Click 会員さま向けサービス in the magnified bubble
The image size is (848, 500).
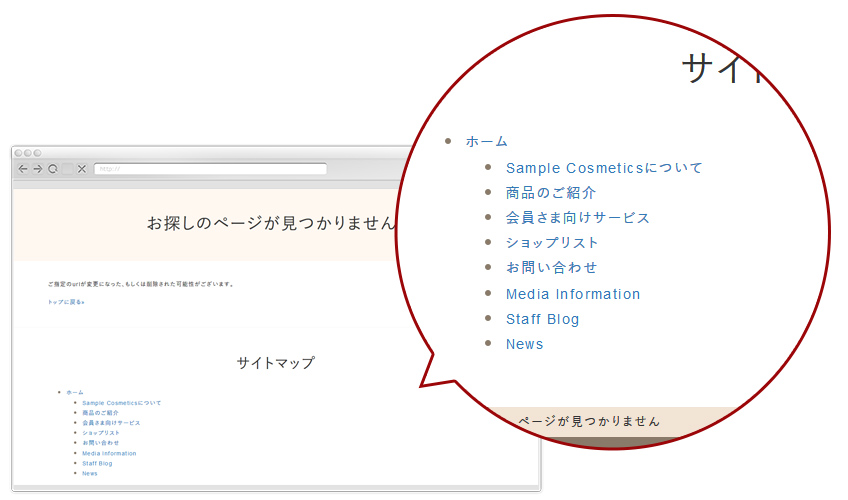(x=578, y=218)
